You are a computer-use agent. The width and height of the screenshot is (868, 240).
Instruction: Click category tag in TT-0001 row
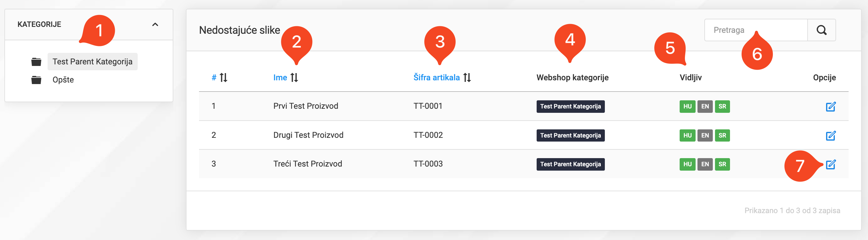(570, 107)
